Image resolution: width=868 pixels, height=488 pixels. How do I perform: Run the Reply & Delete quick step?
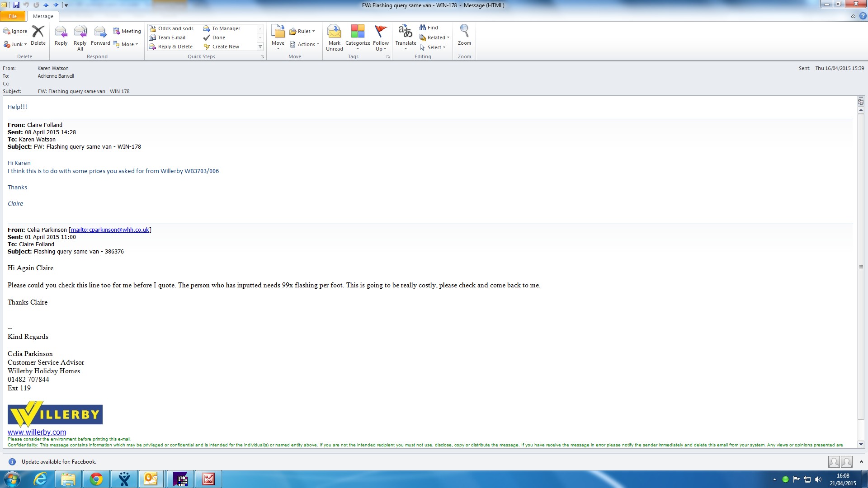175,47
